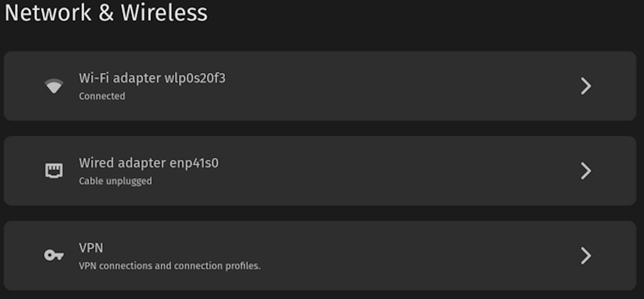Click empty space in the VPN row
The width and height of the screenshot is (644, 299).
coord(377,255)
